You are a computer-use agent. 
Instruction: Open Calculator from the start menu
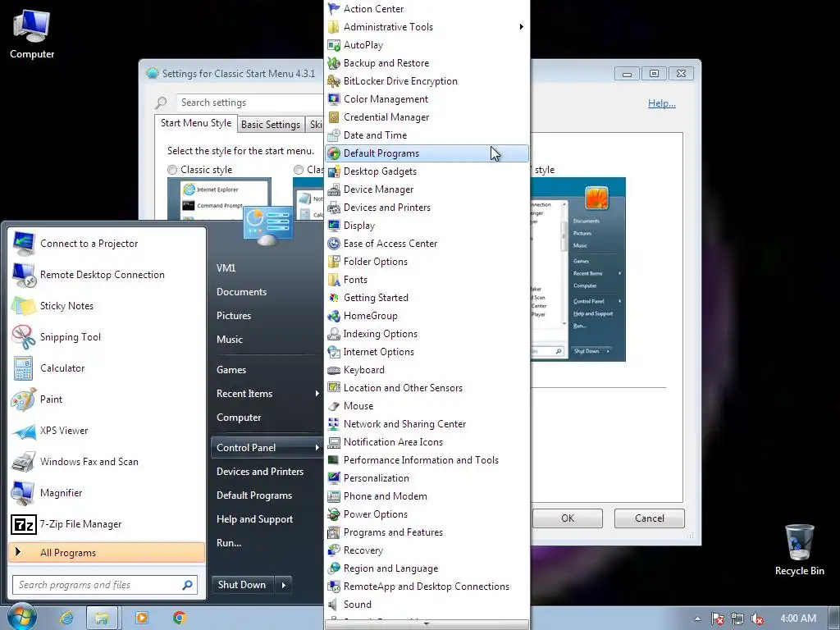coord(107,368)
